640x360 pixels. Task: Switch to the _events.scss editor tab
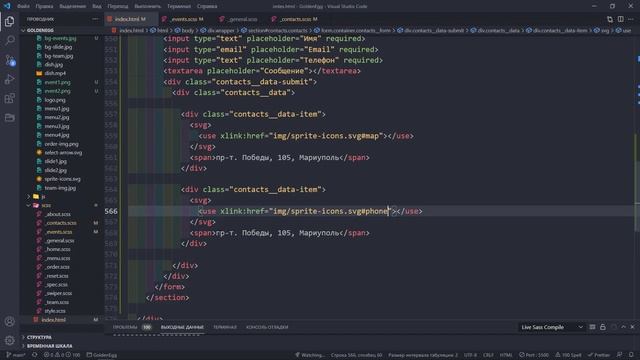coord(187,19)
